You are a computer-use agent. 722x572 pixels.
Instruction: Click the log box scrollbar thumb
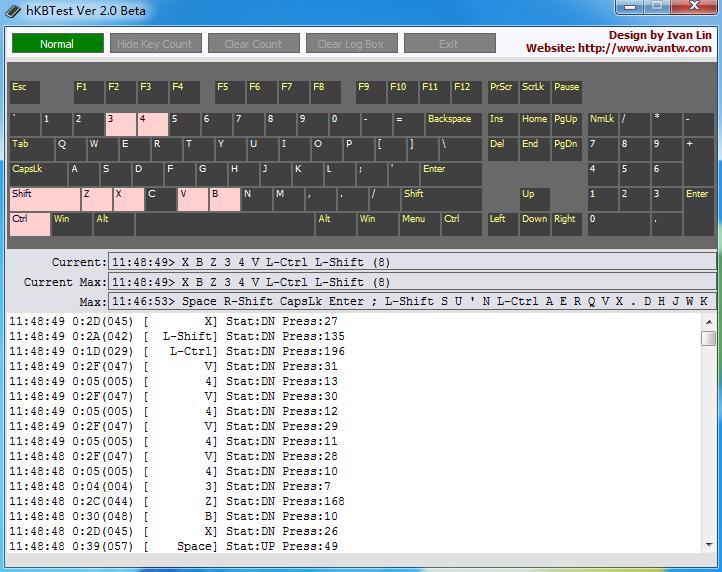click(709, 338)
